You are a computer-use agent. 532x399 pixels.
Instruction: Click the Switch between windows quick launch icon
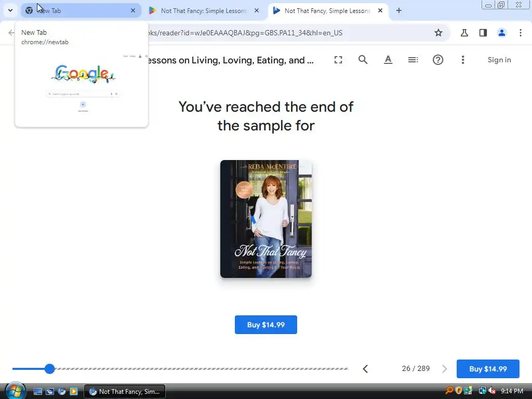tap(50, 392)
